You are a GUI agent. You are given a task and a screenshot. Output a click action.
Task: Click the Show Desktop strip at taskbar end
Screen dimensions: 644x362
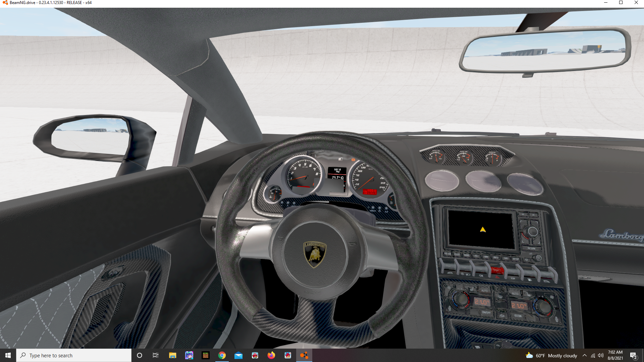pyautogui.click(x=643, y=355)
